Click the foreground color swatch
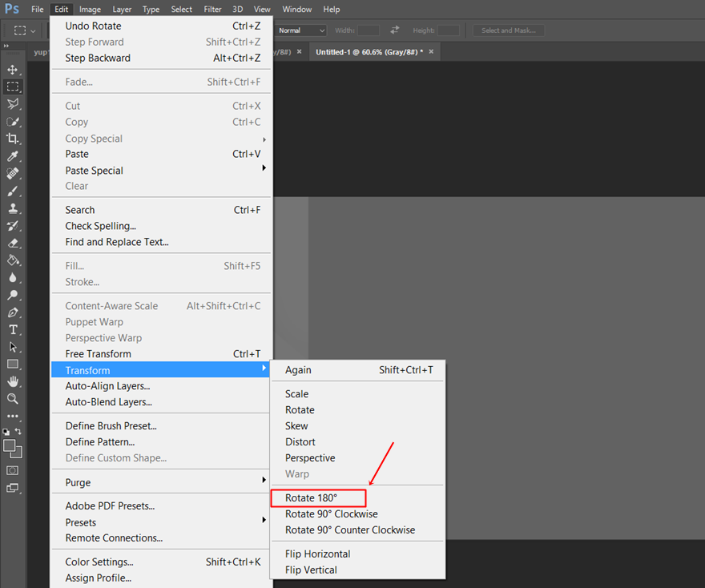Screen dimensions: 705x588 (x=9, y=446)
